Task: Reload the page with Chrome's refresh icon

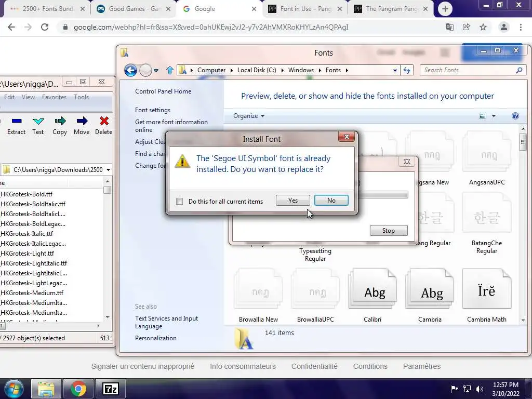Action: [x=45, y=27]
